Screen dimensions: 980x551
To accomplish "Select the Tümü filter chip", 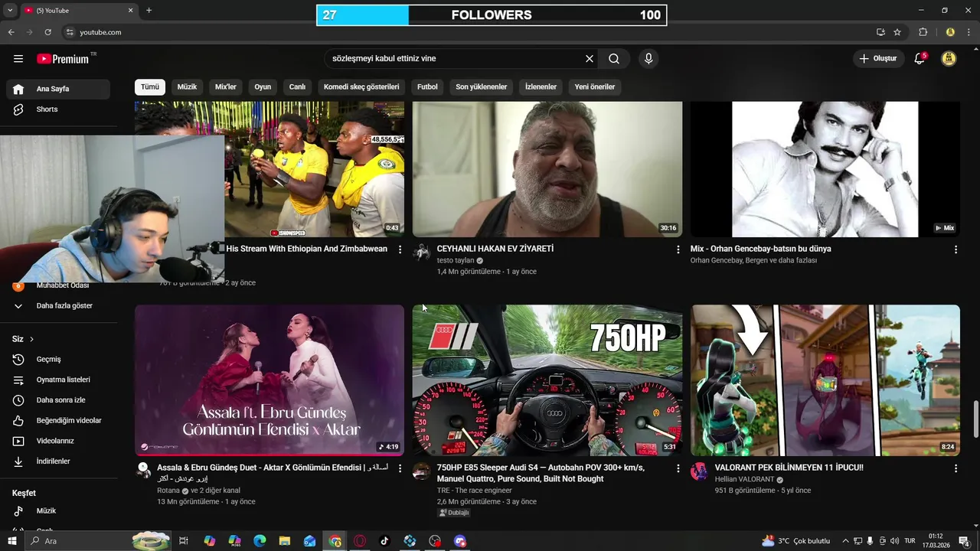I will tap(150, 87).
